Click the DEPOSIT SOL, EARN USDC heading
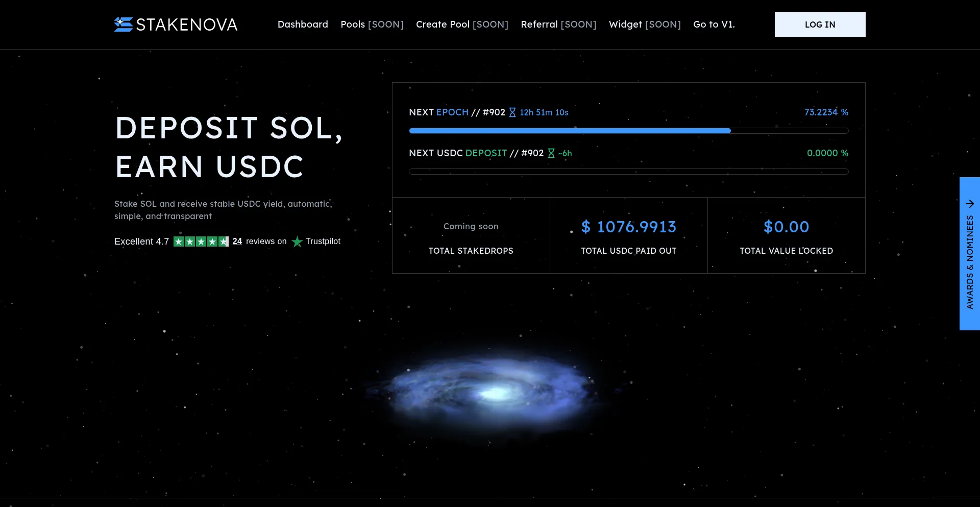This screenshot has height=507, width=980. pos(229,147)
